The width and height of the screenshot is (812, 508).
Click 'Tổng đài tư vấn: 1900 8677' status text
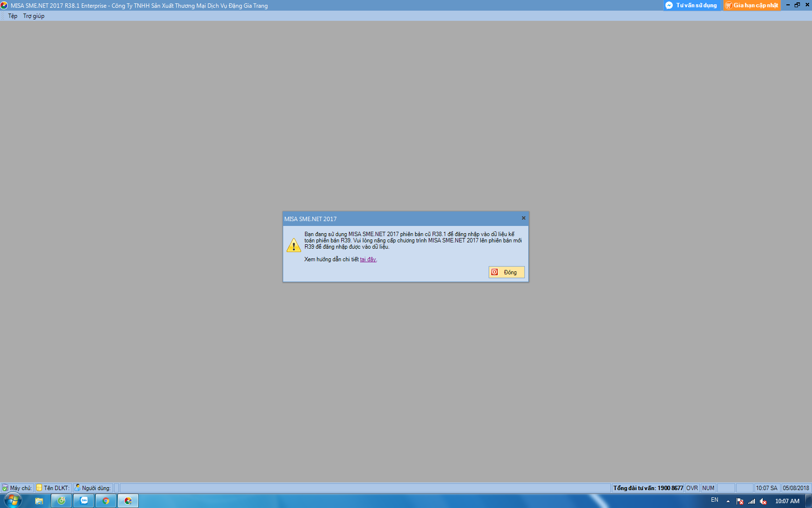(648, 488)
